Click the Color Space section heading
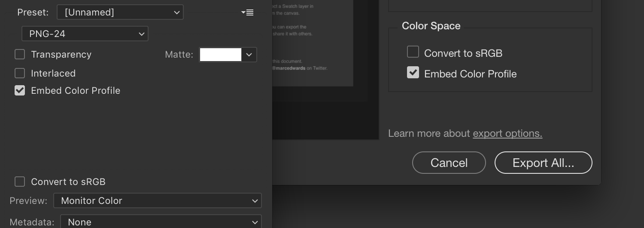644x228 pixels. pyautogui.click(x=431, y=26)
